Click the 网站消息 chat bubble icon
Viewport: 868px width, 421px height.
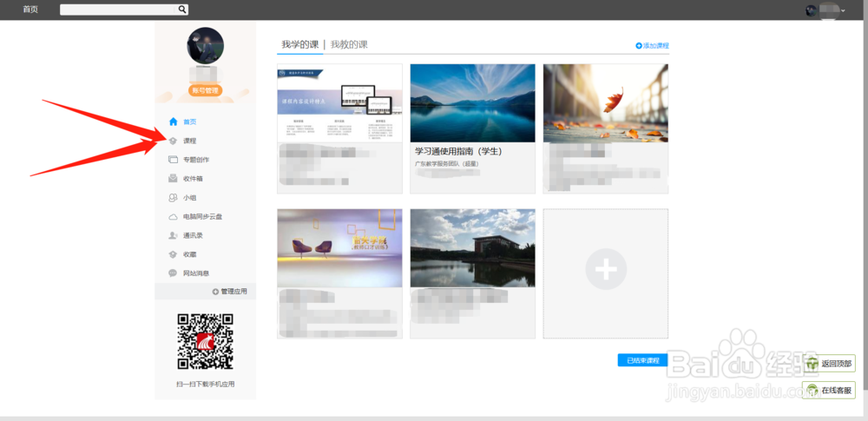(x=173, y=273)
